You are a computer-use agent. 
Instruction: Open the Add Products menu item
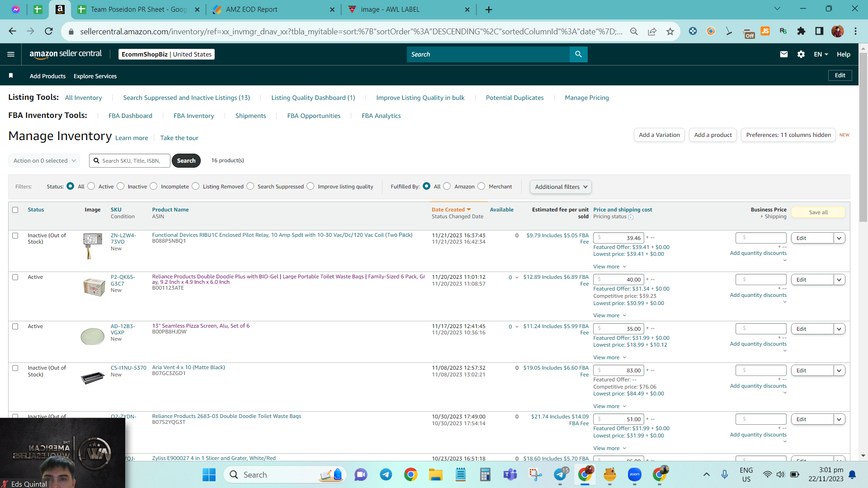click(x=47, y=76)
